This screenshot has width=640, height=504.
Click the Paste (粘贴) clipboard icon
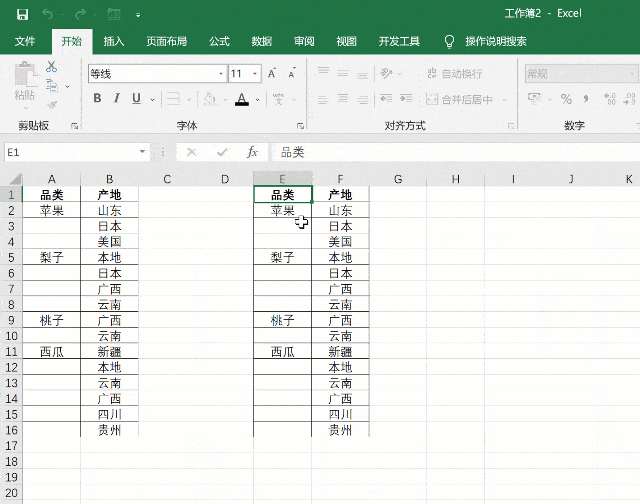(x=25, y=74)
